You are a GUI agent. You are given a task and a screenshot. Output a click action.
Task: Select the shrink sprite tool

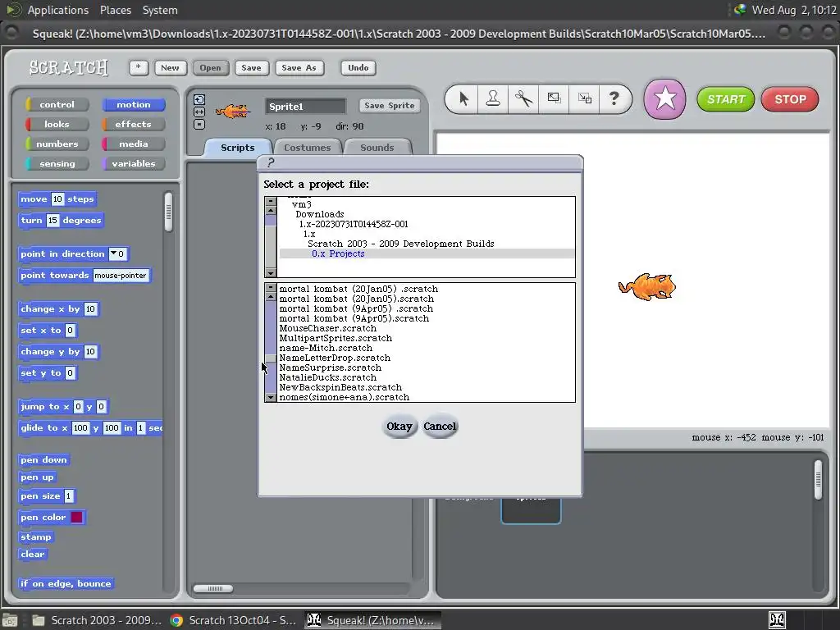tap(584, 98)
